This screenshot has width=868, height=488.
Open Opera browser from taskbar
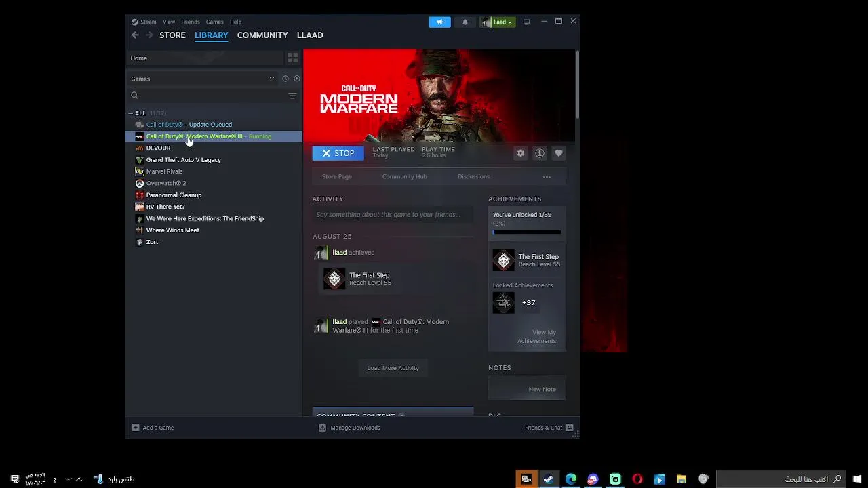pos(637,479)
